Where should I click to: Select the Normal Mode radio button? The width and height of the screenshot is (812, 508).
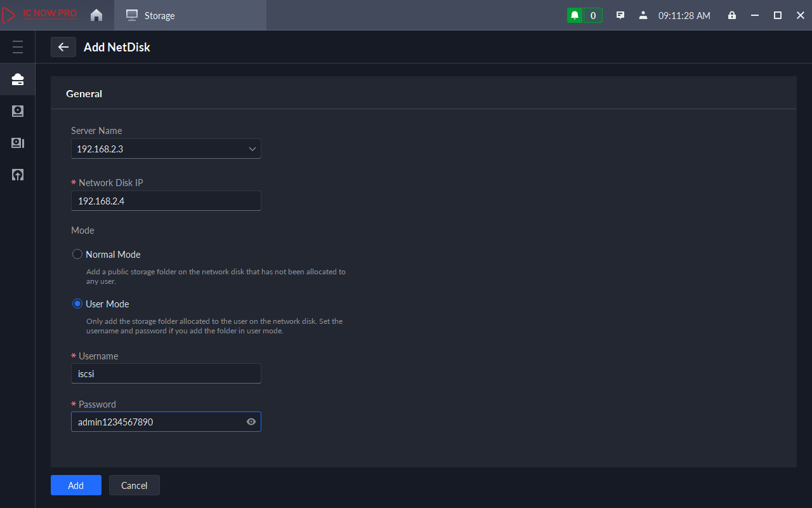point(77,254)
